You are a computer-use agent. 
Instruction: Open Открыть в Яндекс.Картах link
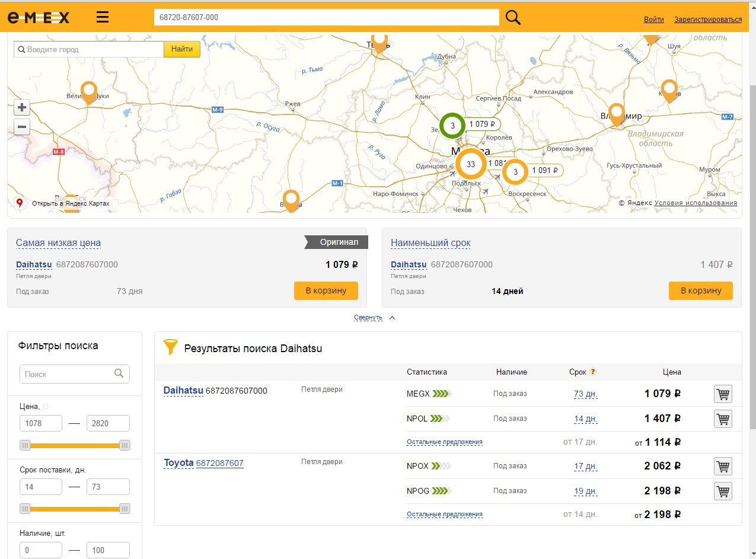click(x=71, y=203)
